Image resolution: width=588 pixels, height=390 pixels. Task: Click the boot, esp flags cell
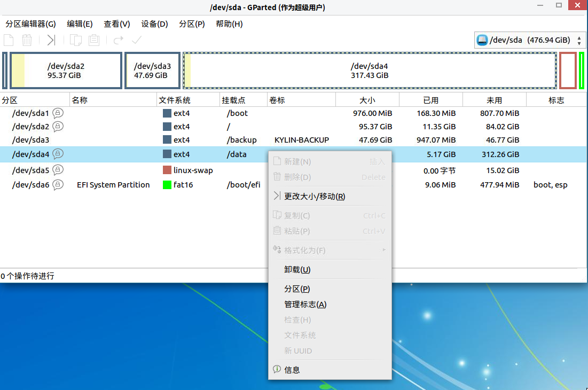coord(551,185)
